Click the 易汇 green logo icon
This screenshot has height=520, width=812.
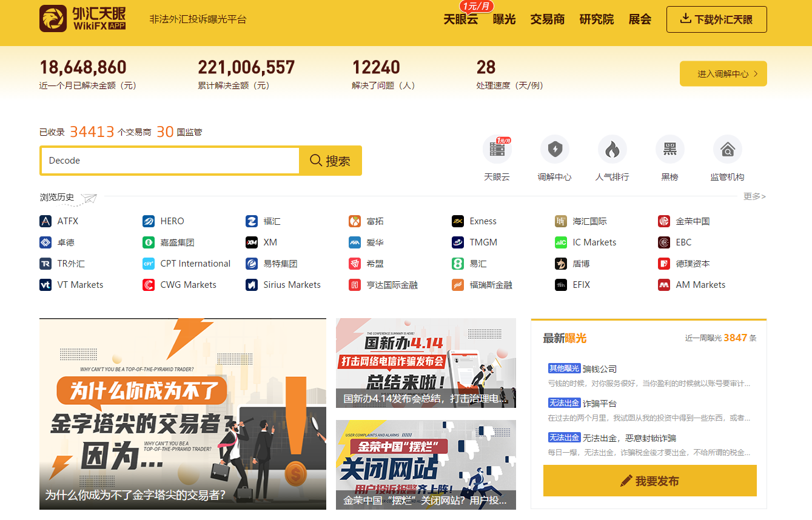click(x=458, y=264)
